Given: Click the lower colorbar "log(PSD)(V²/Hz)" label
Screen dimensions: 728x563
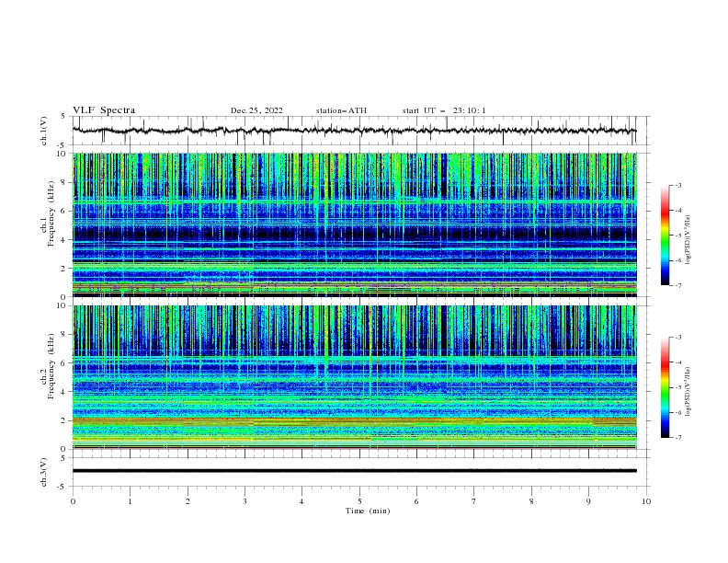Looking at the screenshot, I should pyautogui.click(x=688, y=392).
